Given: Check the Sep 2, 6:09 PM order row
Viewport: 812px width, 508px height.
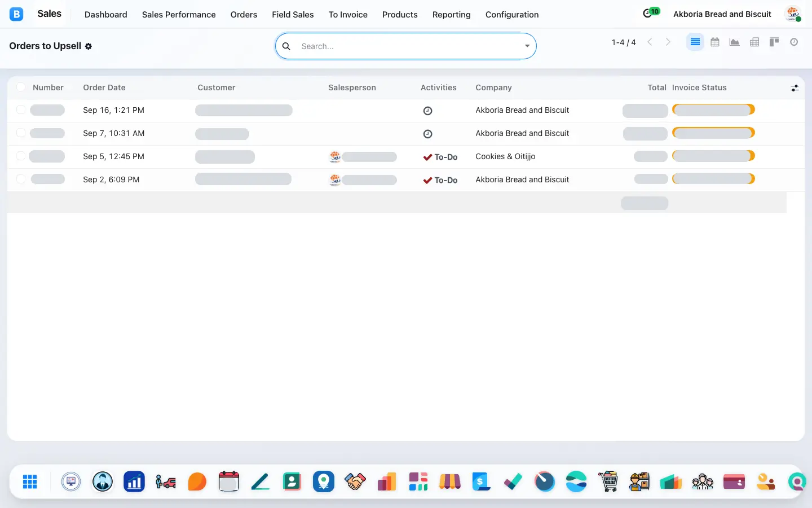Looking at the screenshot, I should pyautogui.click(x=21, y=179).
